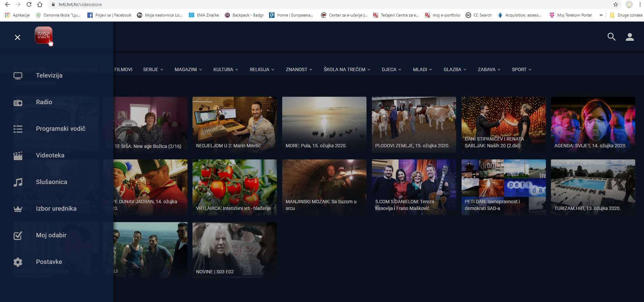Click the HRTi logo

click(x=43, y=35)
